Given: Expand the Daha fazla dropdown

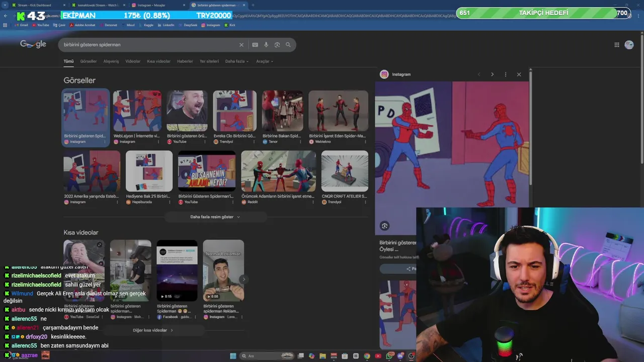Looking at the screenshot, I should click(236, 61).
